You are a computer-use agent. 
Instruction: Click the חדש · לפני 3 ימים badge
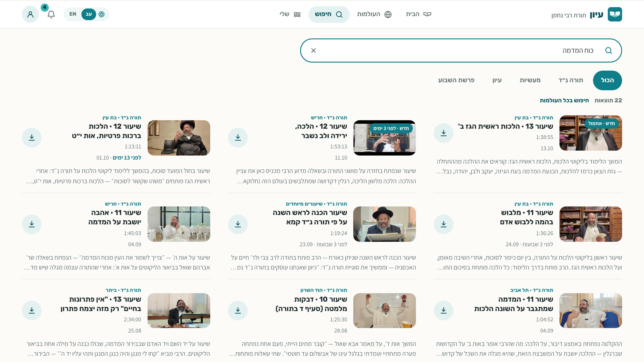tap(391, 128)
